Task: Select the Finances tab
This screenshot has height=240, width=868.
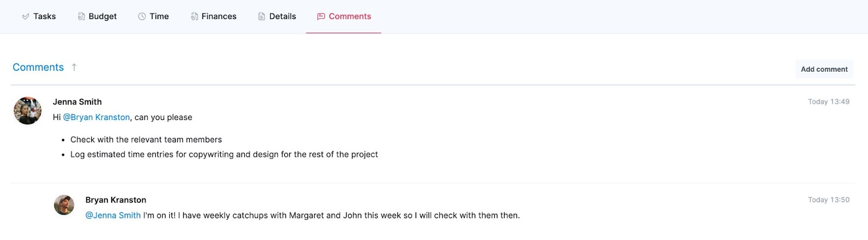Action: click(x=214, y=16)
